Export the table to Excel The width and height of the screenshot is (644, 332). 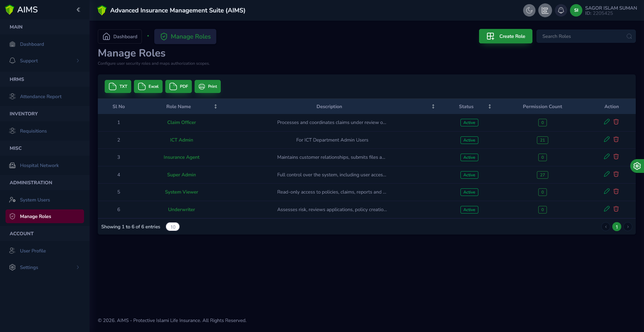[148, 86]
